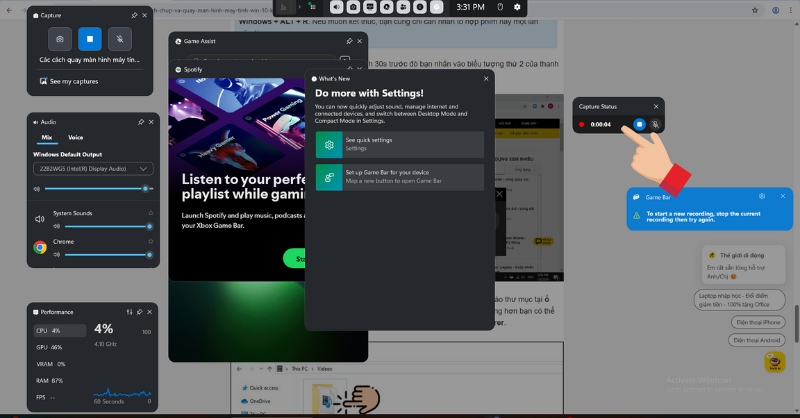This screenshot has width=800, height=418.
Task: Open Performance options sliders icon
Action: click(x=130, y=312)
